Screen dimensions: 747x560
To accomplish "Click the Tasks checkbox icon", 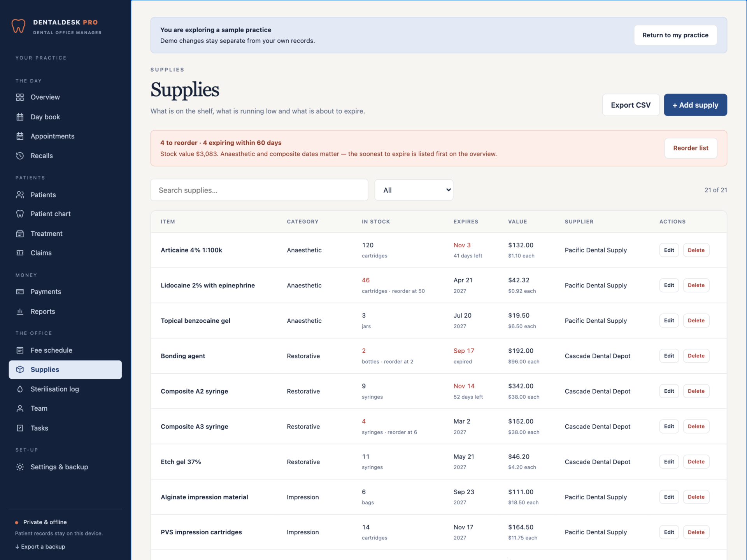I will (x=20, y=428).
